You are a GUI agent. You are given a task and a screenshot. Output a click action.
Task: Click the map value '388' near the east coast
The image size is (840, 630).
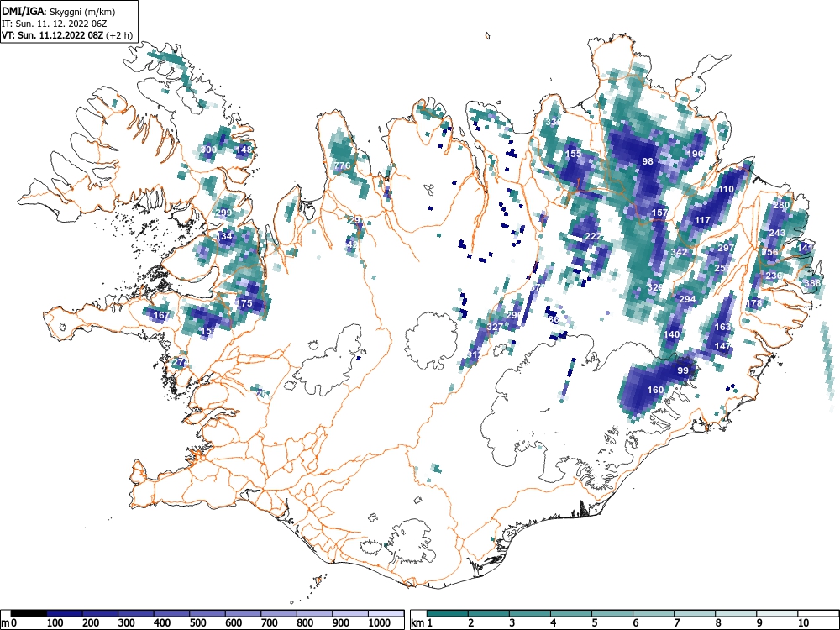click(x=812, y=283)
